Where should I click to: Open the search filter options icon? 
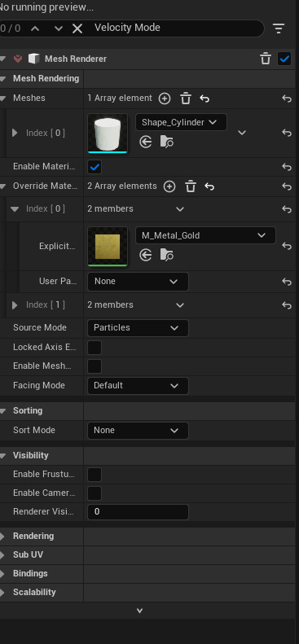279,28
